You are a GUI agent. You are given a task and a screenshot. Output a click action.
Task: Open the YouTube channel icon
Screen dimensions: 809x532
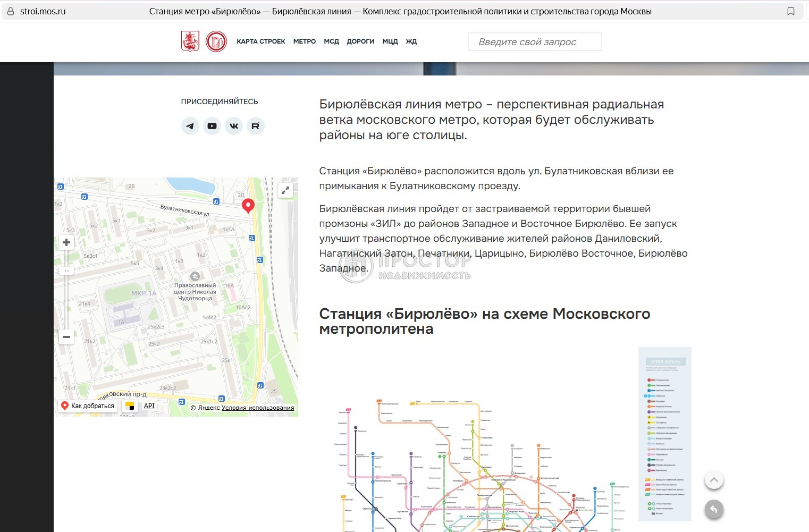[x=212, y=126]
